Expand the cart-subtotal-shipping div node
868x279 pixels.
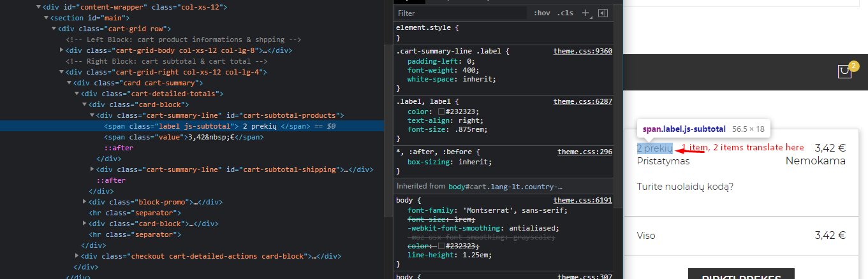92,169
